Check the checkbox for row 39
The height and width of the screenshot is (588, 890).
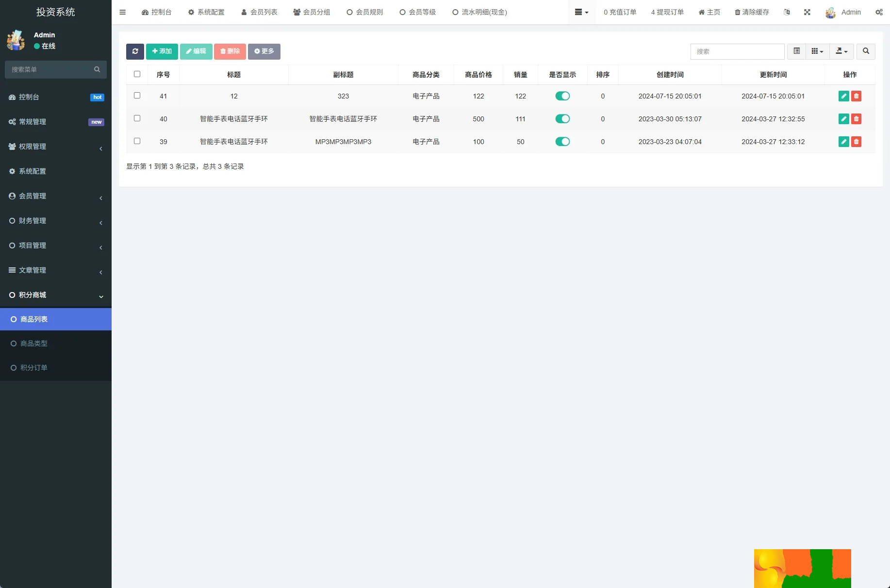click(137, 141)
